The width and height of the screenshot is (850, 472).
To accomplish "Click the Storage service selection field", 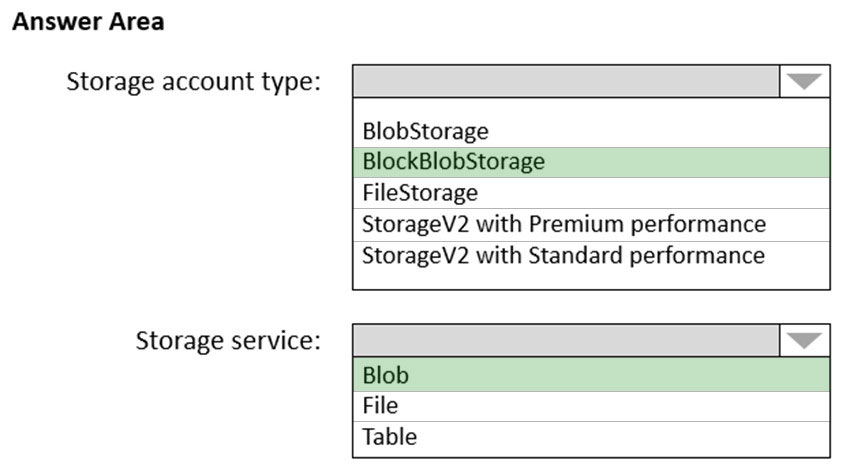I will pos(566,340).
